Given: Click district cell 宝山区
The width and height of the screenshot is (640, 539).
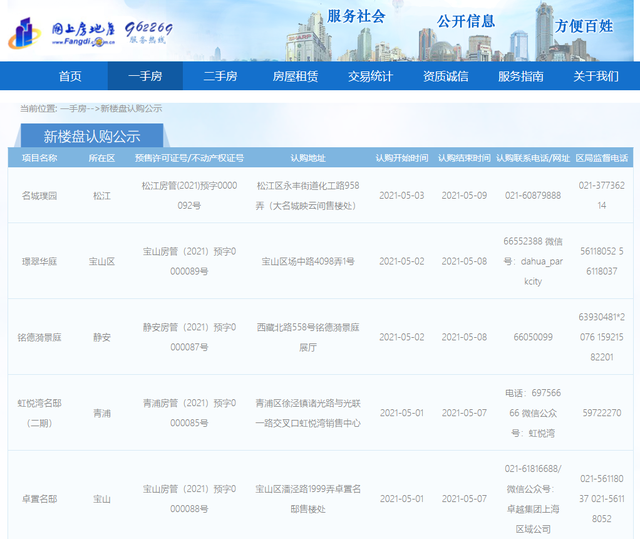Looking at the screenshot, I should [102, 261].
